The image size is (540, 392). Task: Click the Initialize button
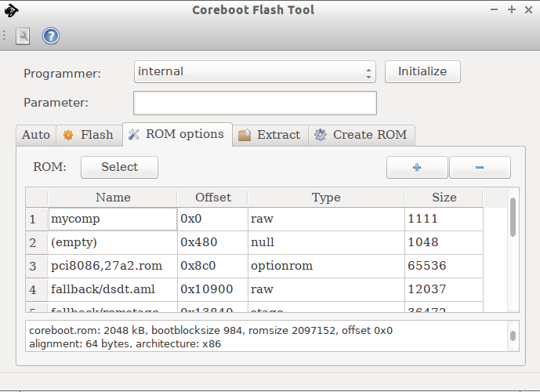click(x=422, y=71)
